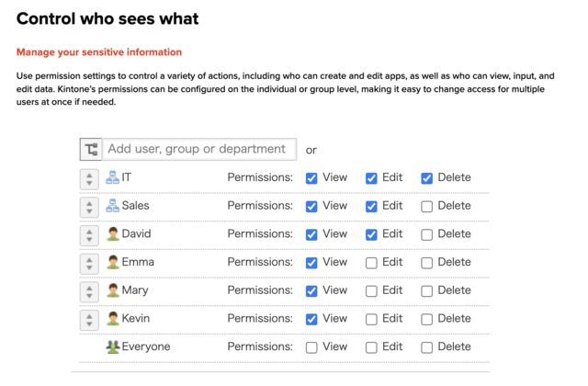The width and height of the screenshot is (588, 386).
Task: Select Emma's user avatar icon
Action: pyautogui.click(x=112, y=262)
